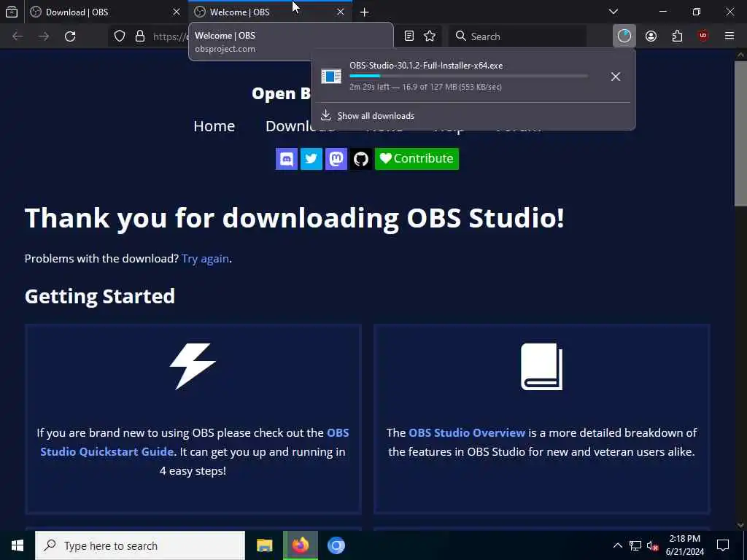
Task: Open the muted volume tray icon
Action: click(653, 545)
